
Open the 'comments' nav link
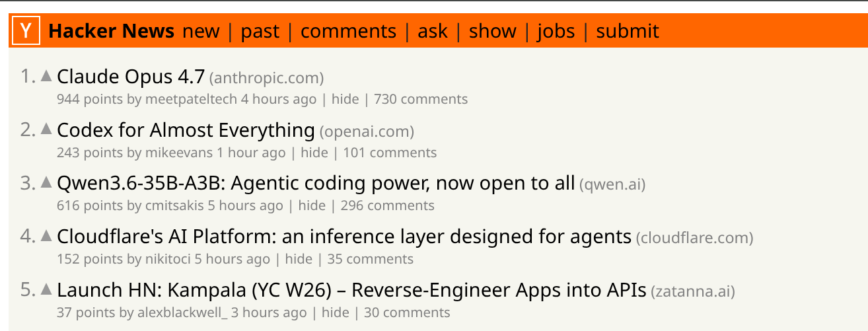pos(348,31)
